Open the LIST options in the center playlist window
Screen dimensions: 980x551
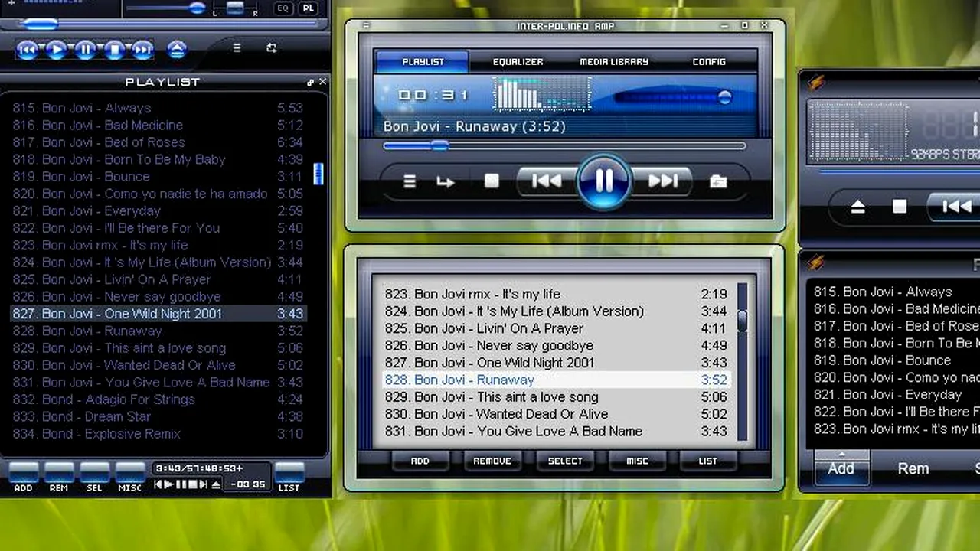pos(707,460)
